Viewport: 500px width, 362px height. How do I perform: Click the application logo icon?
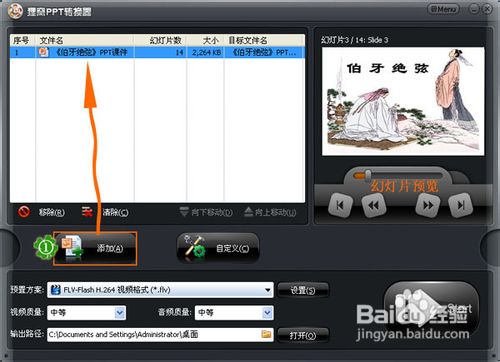15,12
